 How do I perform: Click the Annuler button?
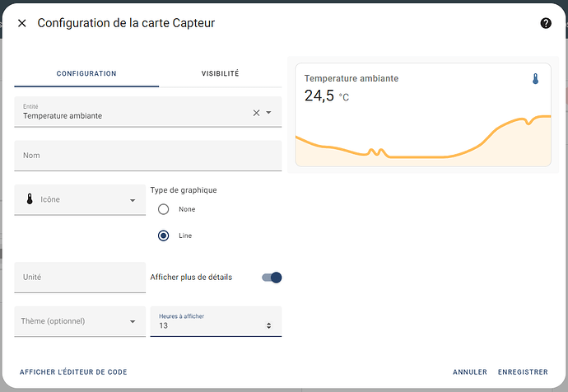pos(469,372)
